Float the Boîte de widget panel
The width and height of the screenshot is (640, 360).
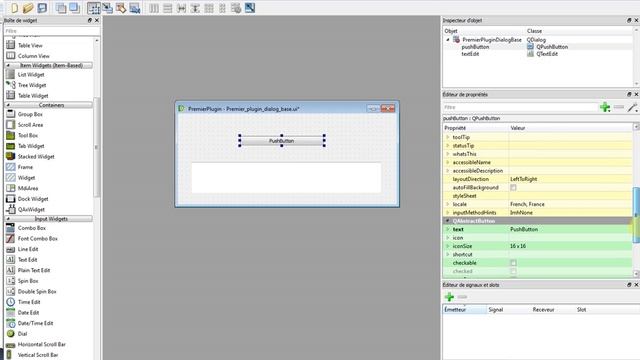click(x=90, y=20)
